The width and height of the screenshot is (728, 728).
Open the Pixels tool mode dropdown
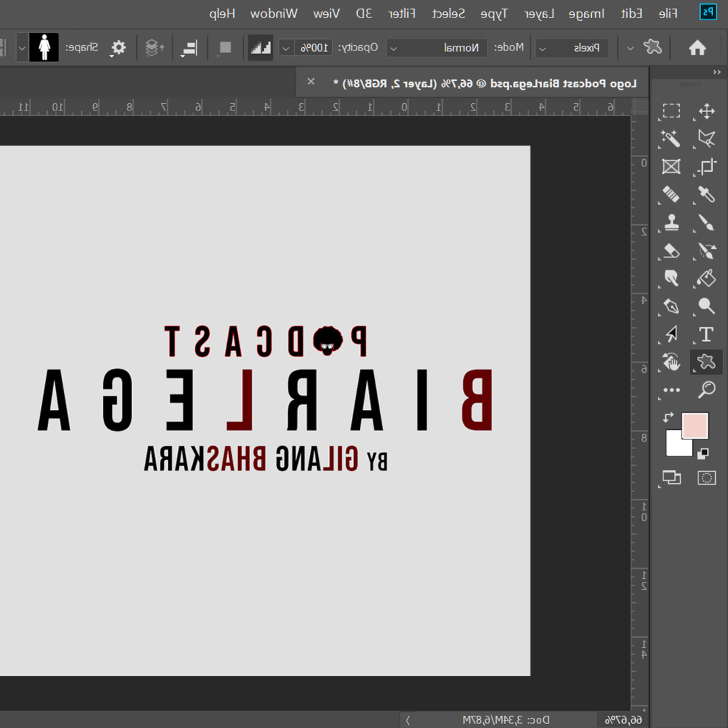tap(572, 48)
